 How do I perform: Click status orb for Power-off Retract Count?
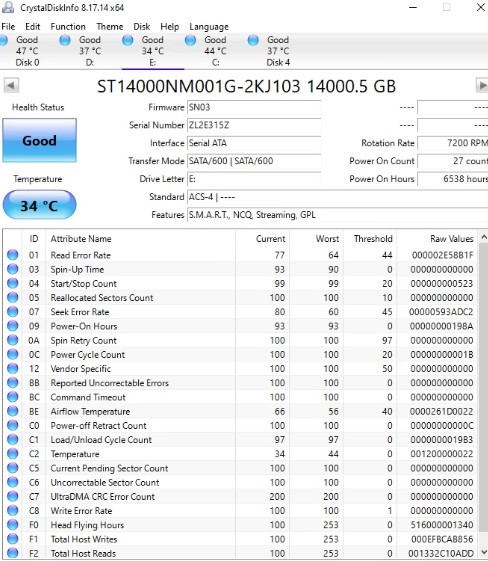[13, 425]
